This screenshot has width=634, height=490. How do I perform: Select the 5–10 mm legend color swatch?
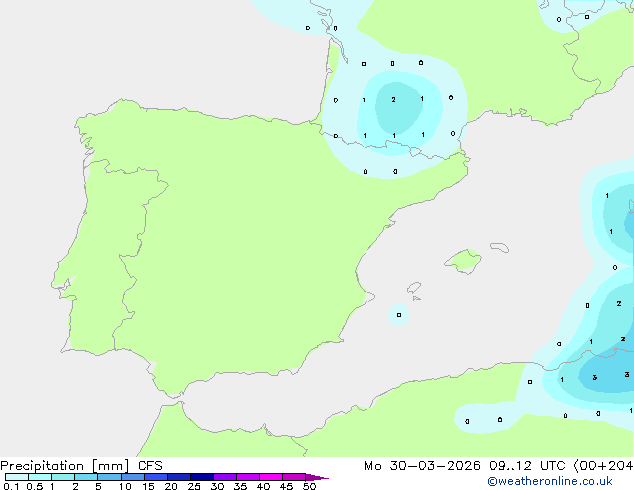coord(109,477)
